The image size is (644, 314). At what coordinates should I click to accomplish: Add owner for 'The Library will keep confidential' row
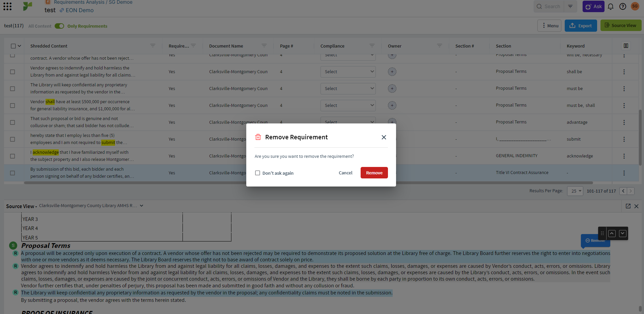(392, 88)
